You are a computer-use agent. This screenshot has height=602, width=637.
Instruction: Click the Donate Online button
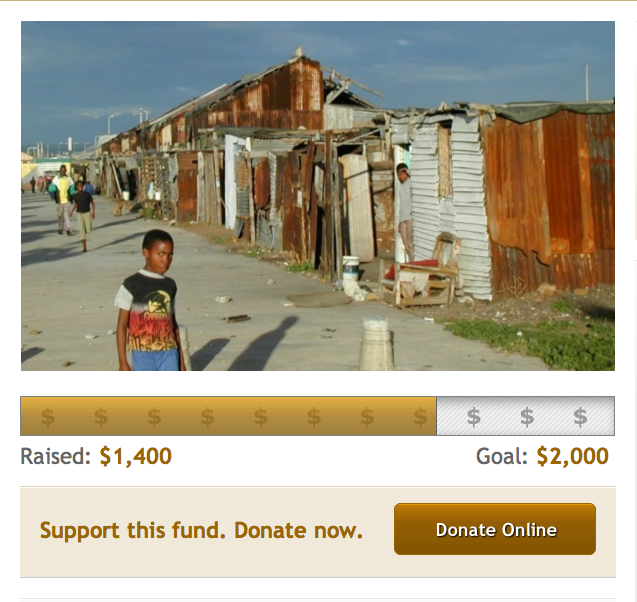tap(495, 529)
